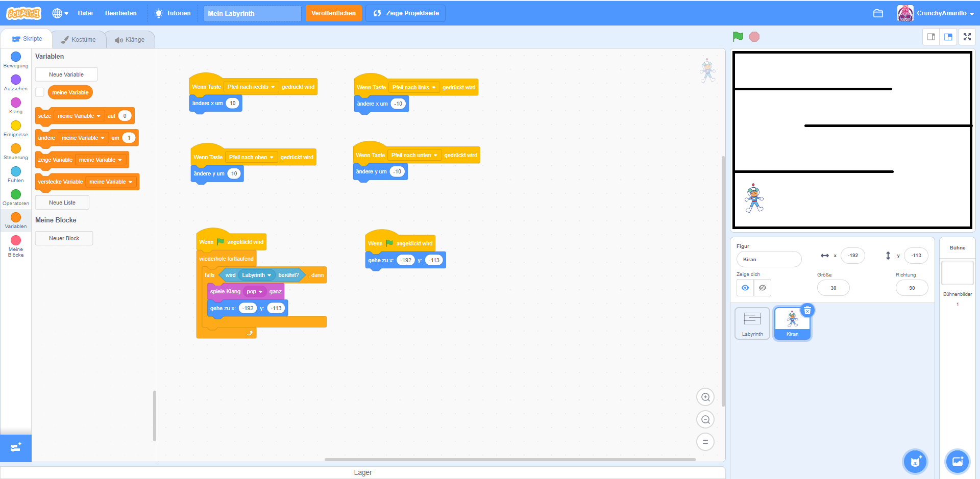Screen dimensions: 980x479
Task: Select the Ereignisse block category
Action: [16, 129]
